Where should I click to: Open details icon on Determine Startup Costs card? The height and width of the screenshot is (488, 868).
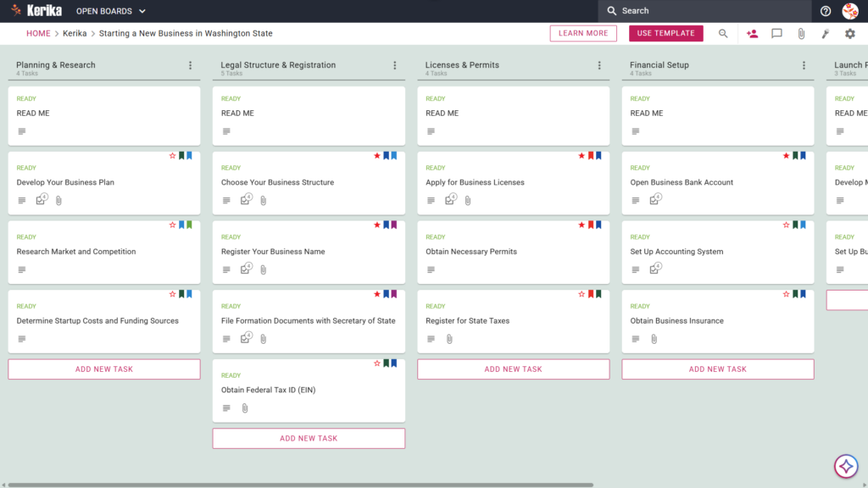(21, 339)
